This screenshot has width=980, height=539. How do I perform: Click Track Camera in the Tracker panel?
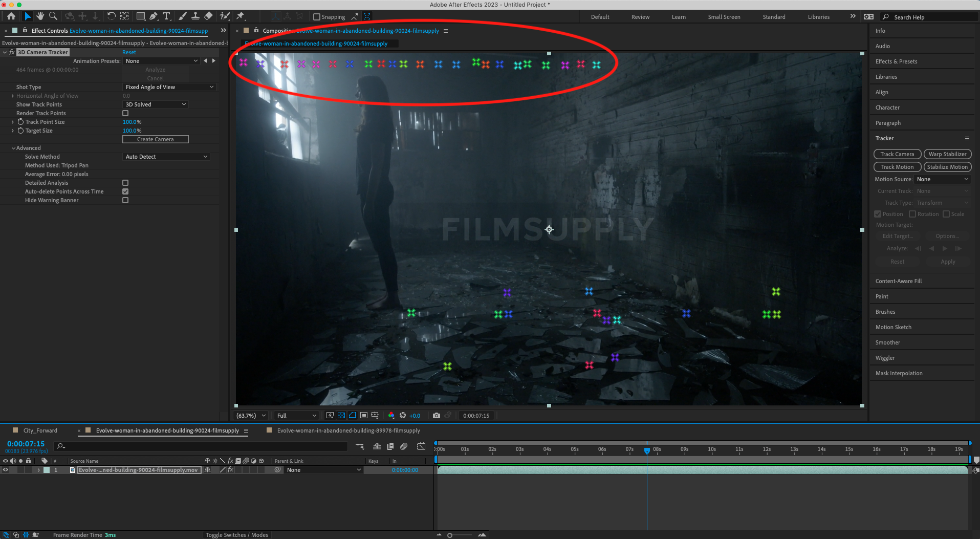(x=897, y=154)
